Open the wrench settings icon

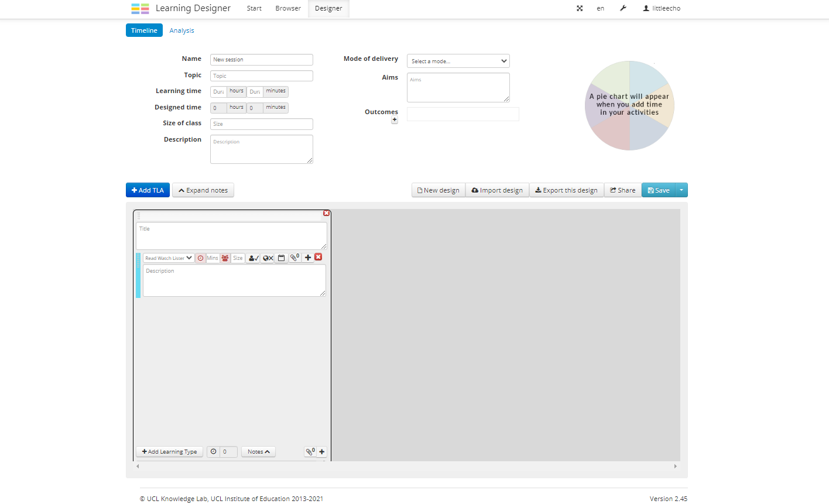coord(623,8)
